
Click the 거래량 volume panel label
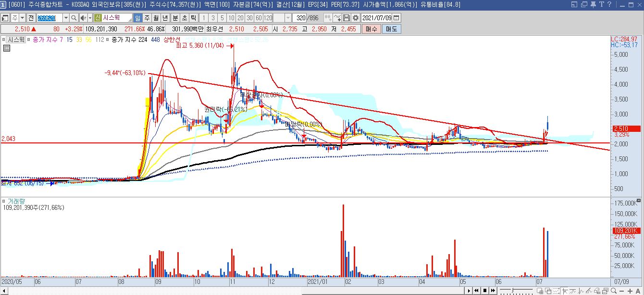pos(16,201)
